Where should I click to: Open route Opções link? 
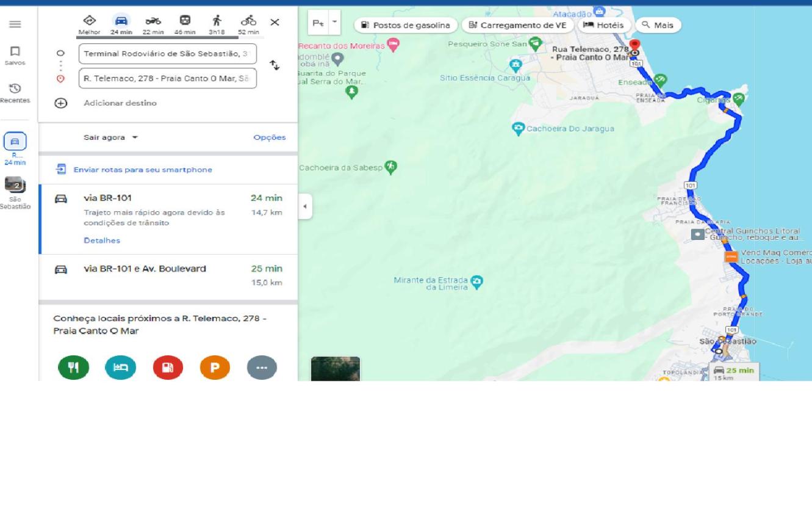270,137
